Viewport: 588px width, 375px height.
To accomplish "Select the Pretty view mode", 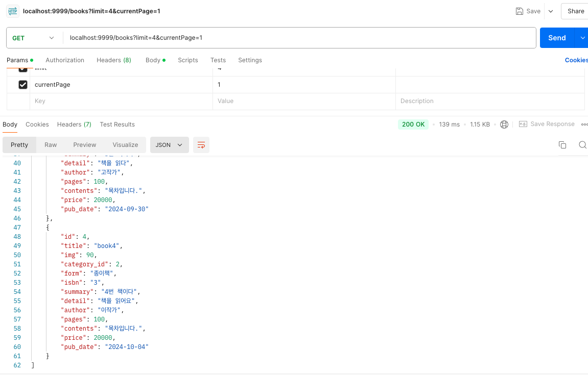I will (19, 145).
